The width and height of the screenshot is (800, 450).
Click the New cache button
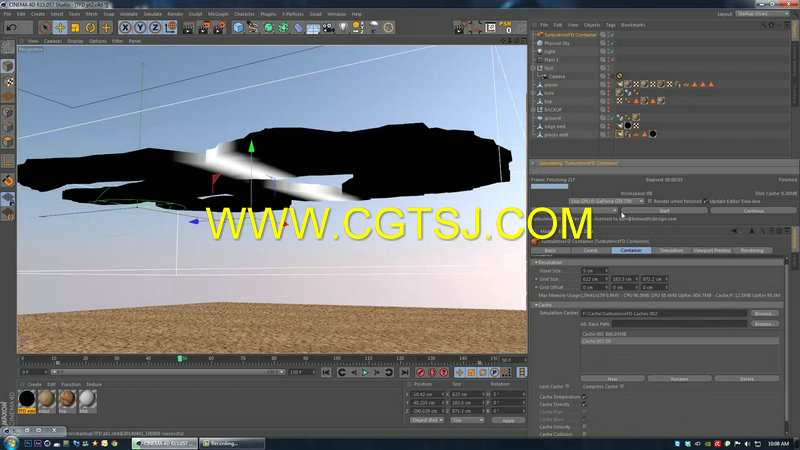(x=612, y=379)
